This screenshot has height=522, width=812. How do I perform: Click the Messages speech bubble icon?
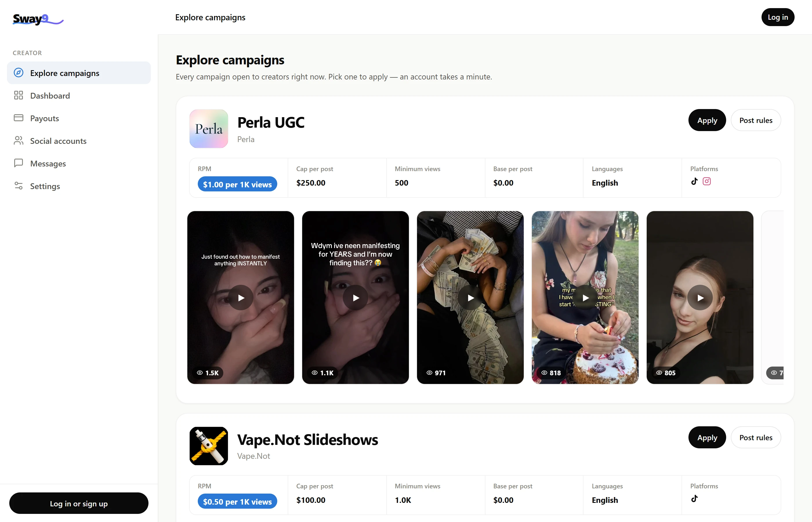pyautogui.click(x=19, y=163)
